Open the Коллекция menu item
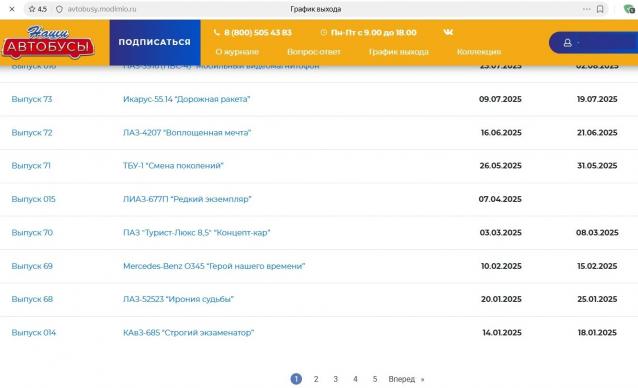 coord(479,52)
